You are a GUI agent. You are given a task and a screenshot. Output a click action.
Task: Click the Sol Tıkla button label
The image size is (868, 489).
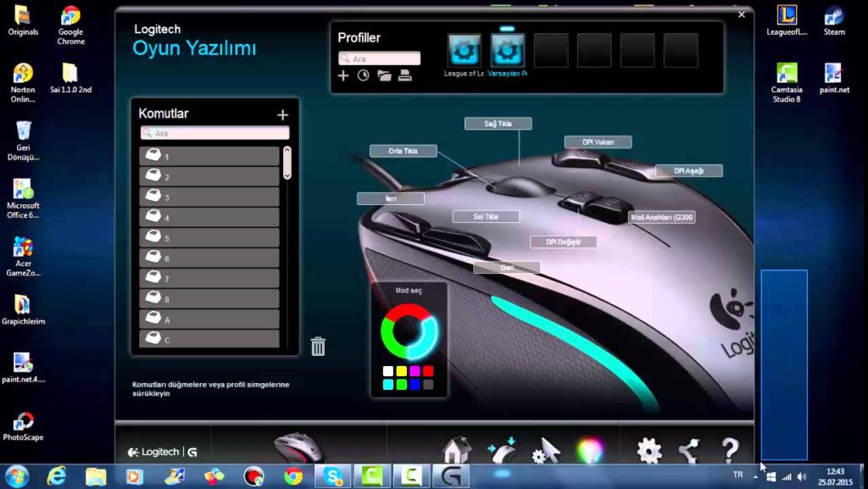(x=486, y=216)
